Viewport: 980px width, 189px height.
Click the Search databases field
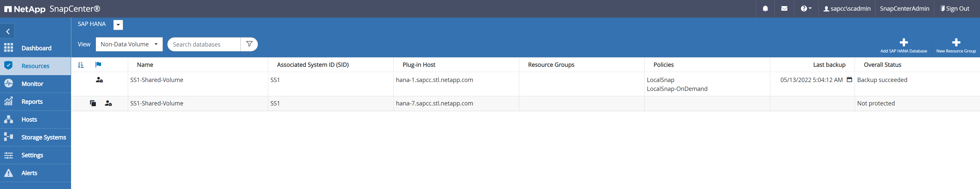(x=204, y=44)
